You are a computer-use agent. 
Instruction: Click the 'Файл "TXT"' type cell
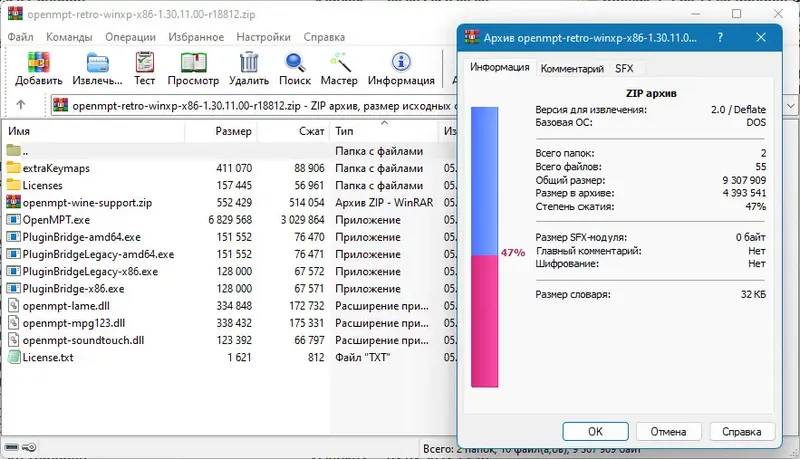(362, 358)
